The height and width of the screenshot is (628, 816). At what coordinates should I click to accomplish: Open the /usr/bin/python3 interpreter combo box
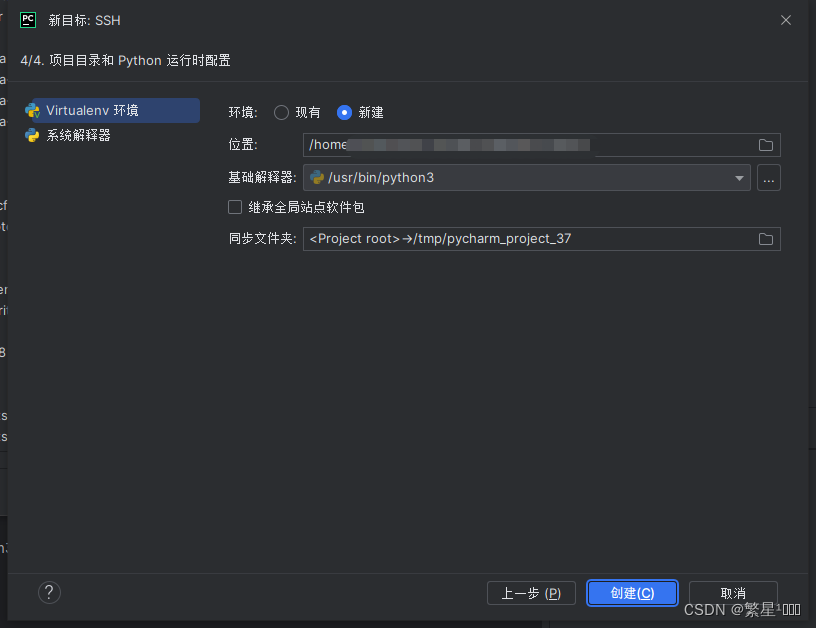pyautogui.click(x=520, y=177)
